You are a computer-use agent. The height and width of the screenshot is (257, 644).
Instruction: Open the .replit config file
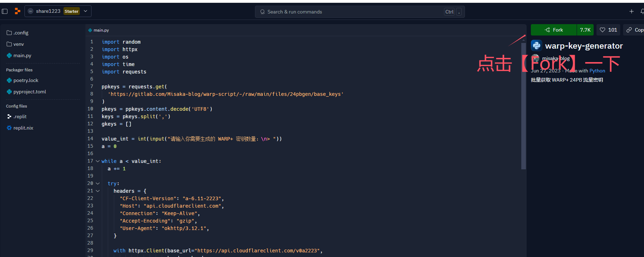20,116
